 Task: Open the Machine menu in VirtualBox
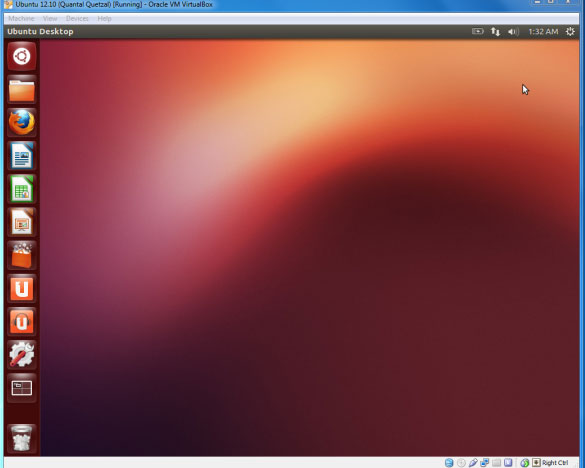point(21,18)
